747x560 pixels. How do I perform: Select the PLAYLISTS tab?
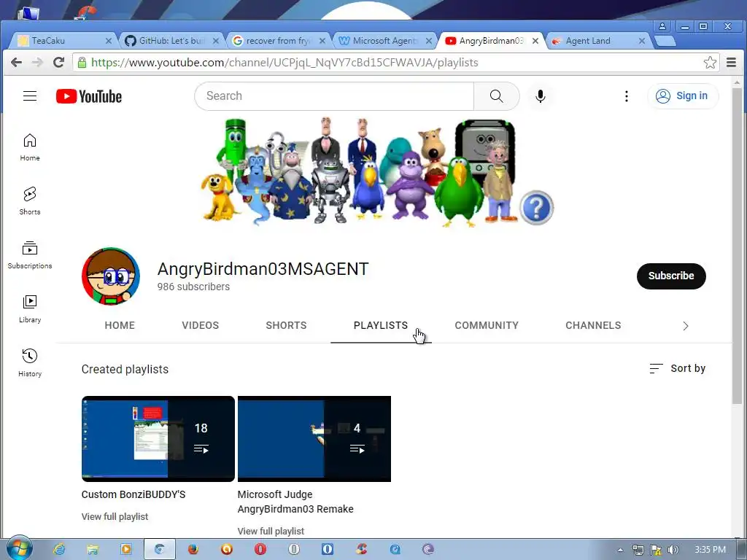pyautogui.click(x=381, y=325)
